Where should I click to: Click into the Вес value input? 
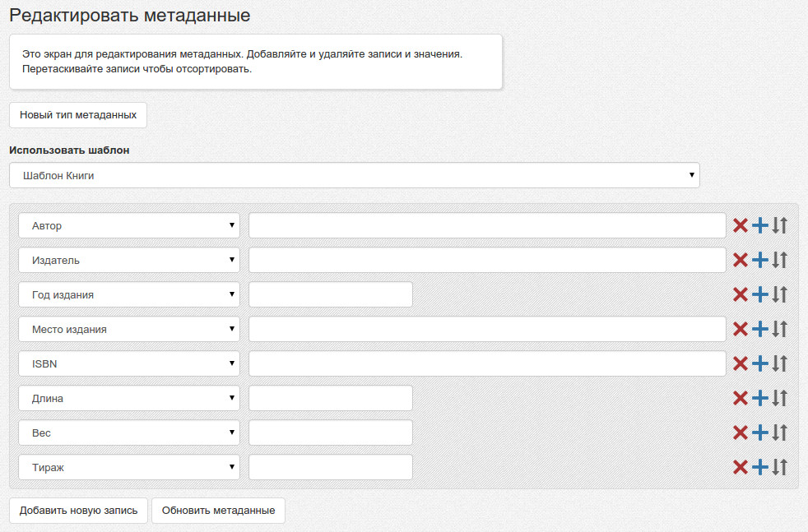coord(330,433)
